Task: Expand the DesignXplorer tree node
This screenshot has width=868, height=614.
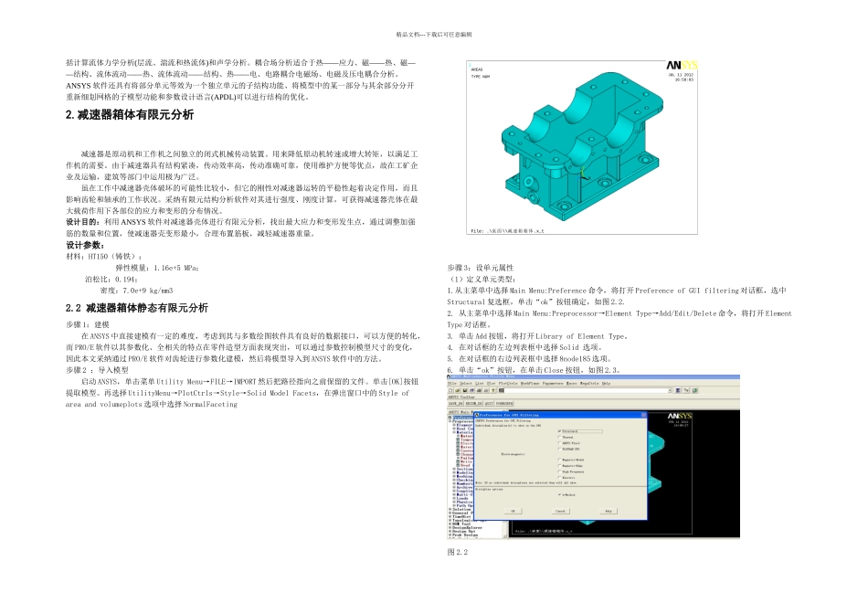Action: click(450, 527)
